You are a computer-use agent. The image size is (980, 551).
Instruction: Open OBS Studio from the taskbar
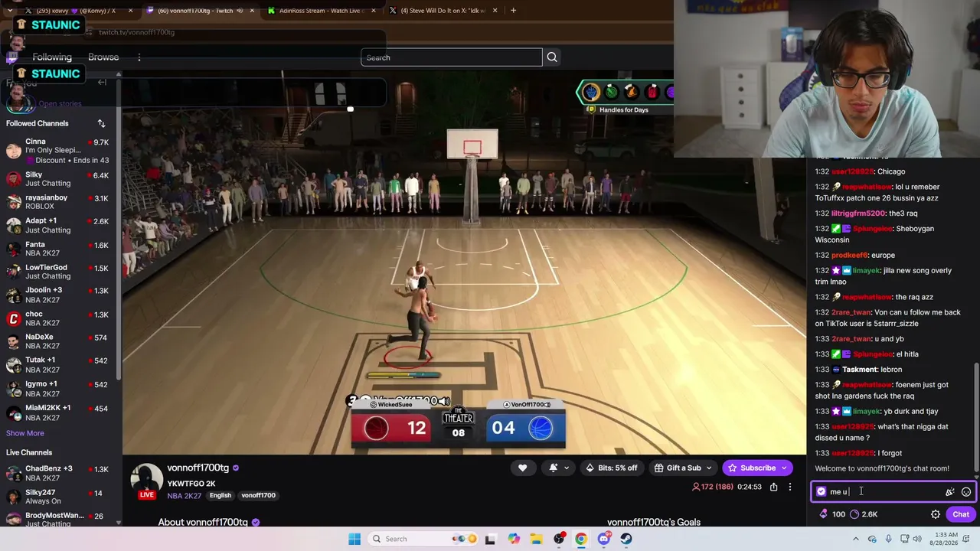pyautogui.click(x=559, y=539)
